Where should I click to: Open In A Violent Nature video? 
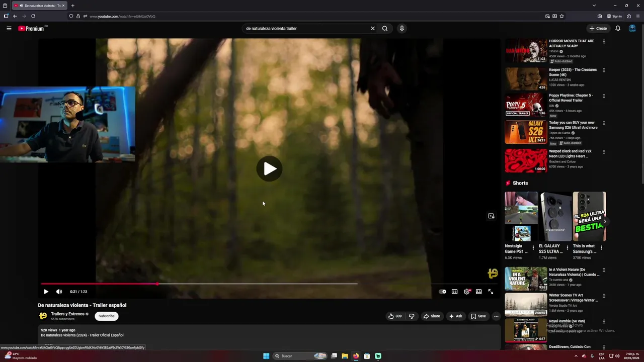(526, 279)
